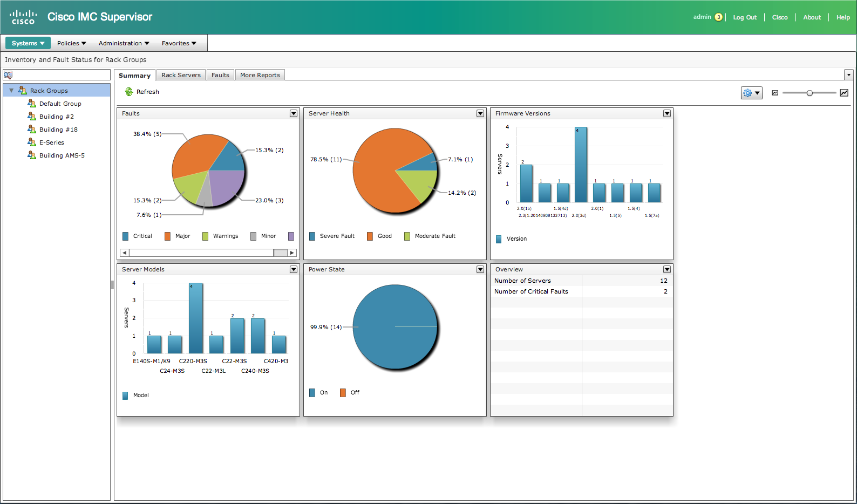Click the Moderate Fault legend swatch
This screenshot has height=504, width=857.
click(407, 236)
